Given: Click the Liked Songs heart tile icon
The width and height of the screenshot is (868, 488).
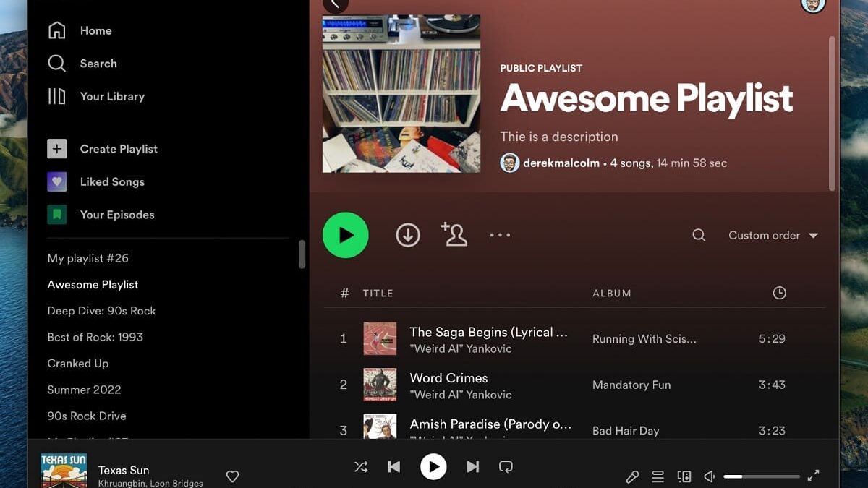Looking at the screenshot, I should point(56,181).
